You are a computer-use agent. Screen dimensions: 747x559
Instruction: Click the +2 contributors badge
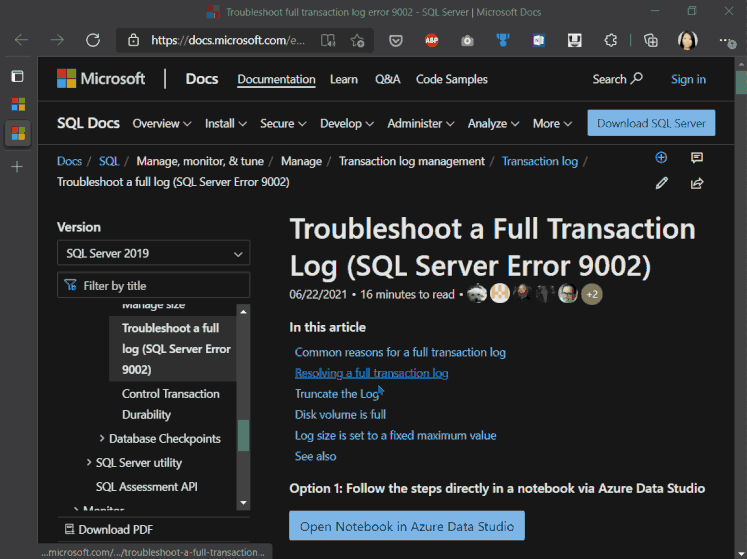tap(592, 294)
